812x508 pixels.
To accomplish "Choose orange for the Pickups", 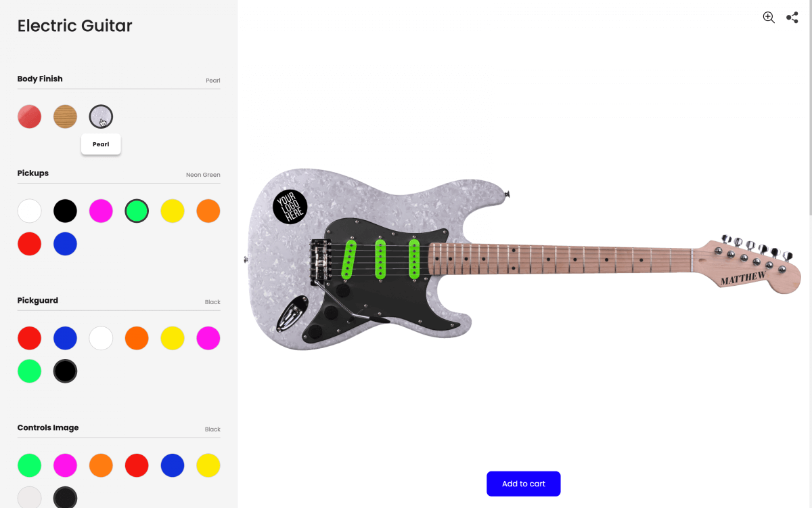I will [x=208, y=211].
